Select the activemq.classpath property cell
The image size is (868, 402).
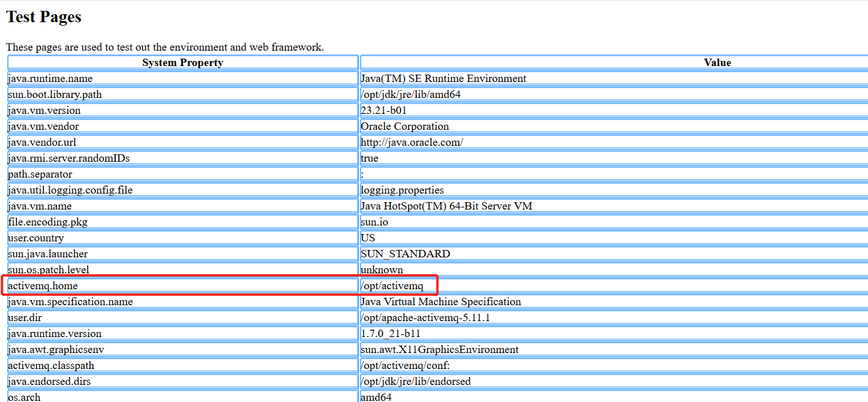pos(50,365)
